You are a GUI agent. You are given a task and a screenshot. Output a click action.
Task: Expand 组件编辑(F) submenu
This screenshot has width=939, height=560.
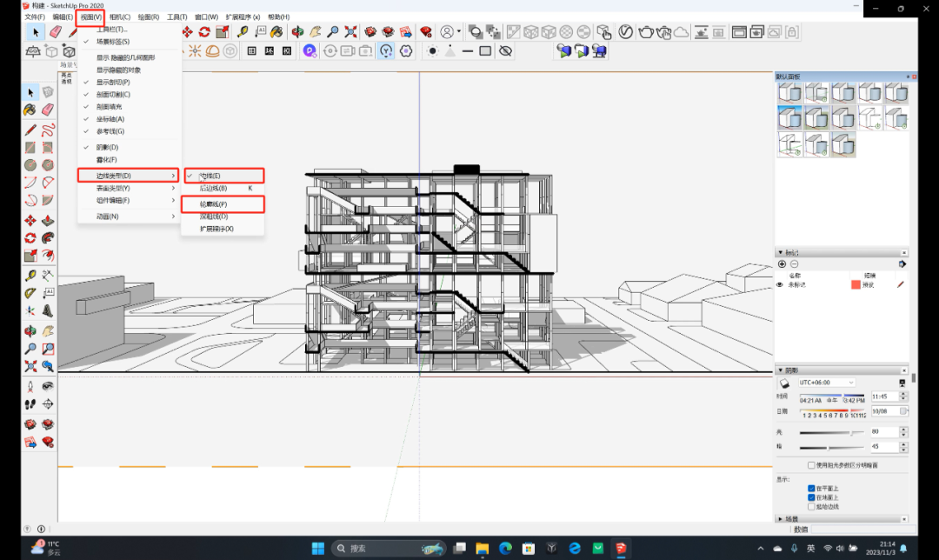pos(130,200)
